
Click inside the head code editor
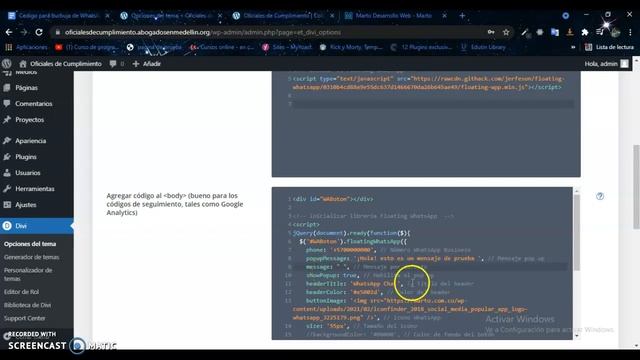pyautogui.click(x=426, y=124)
